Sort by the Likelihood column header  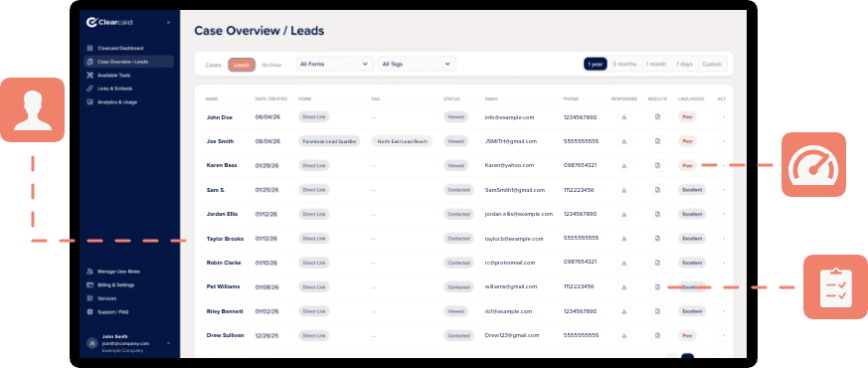[x=691, y=99]
